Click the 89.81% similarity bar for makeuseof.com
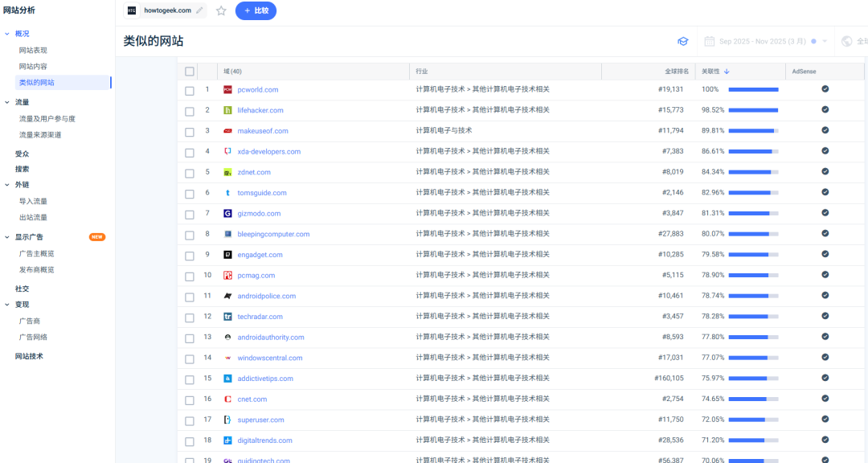This screenshot has height=463, width=868. [x=753, y=131]
